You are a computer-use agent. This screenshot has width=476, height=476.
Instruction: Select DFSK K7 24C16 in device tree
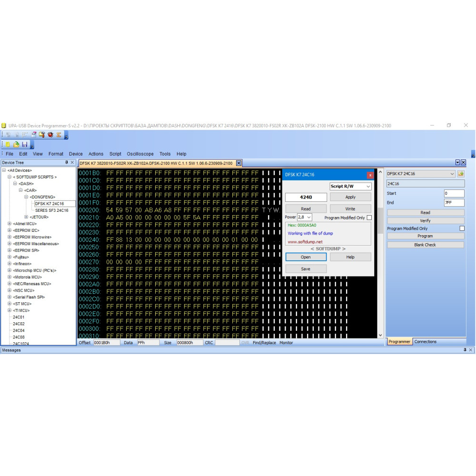coord(50,204)
